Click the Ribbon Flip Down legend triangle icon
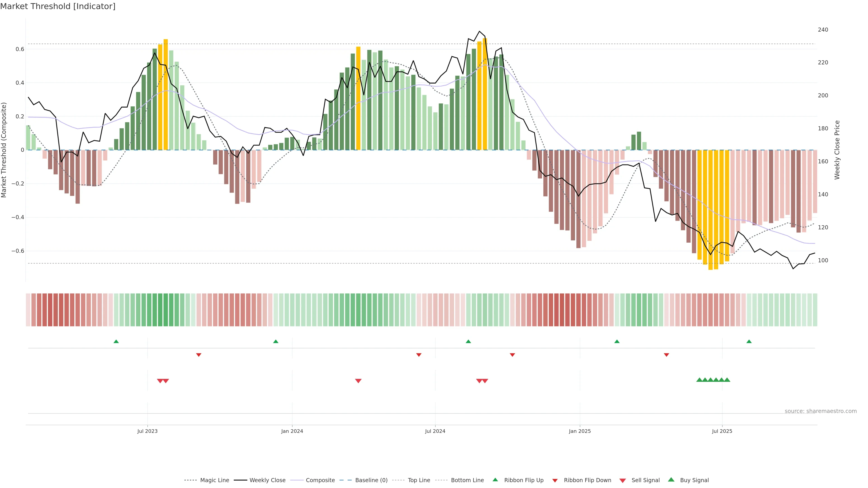This screenshot has width=868, height=488. tap(555, 481)
